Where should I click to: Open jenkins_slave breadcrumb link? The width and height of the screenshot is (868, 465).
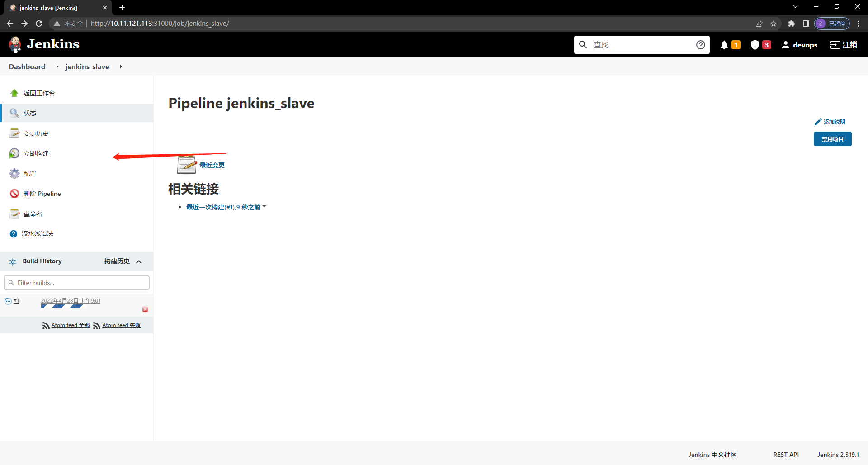[87, 66]
